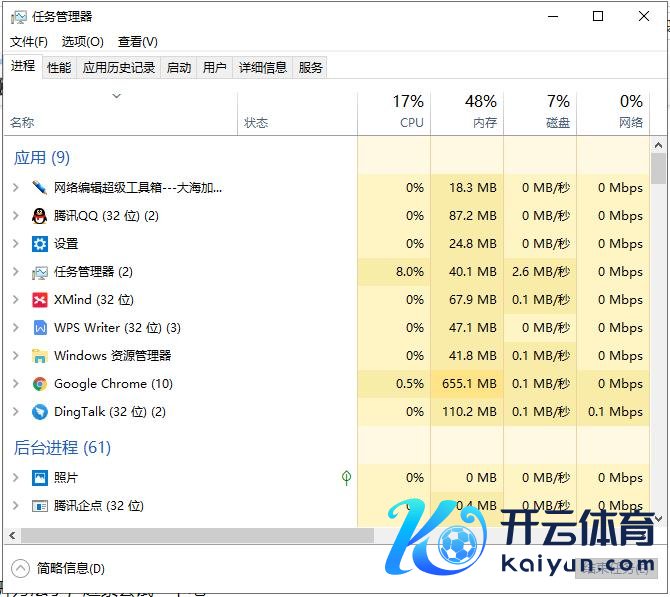Viewport: 670px width, 597px height.
Task: Open the 查看 menu
Action: [x=137, y=41]
